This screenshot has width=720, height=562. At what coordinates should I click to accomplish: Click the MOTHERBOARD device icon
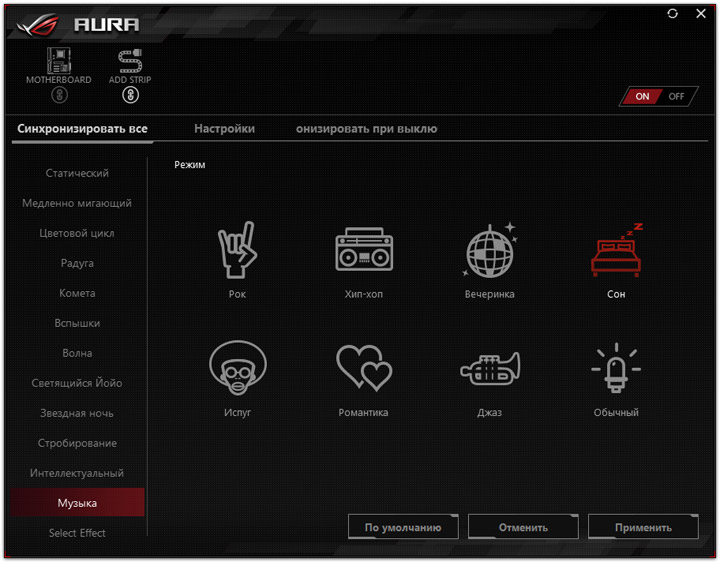tap(59, 60)
